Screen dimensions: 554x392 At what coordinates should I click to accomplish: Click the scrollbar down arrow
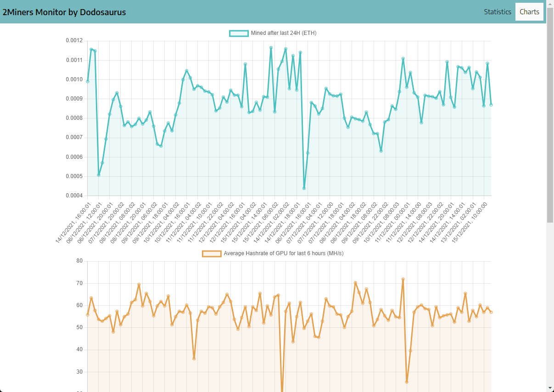click(x=550, y=388)
